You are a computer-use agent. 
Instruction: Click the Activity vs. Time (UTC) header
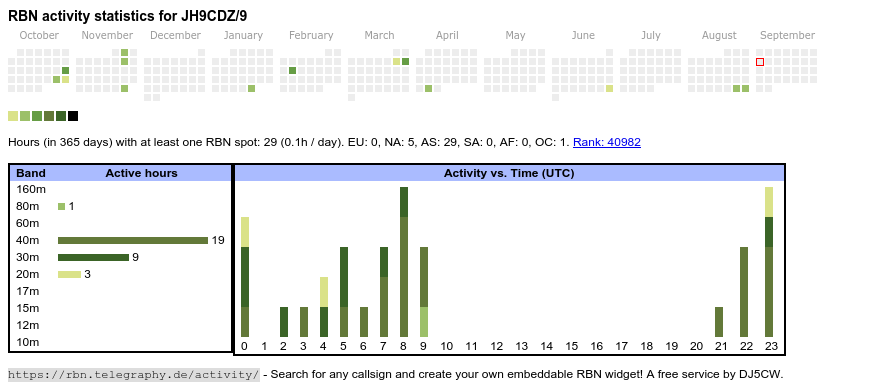coord(509,173)
